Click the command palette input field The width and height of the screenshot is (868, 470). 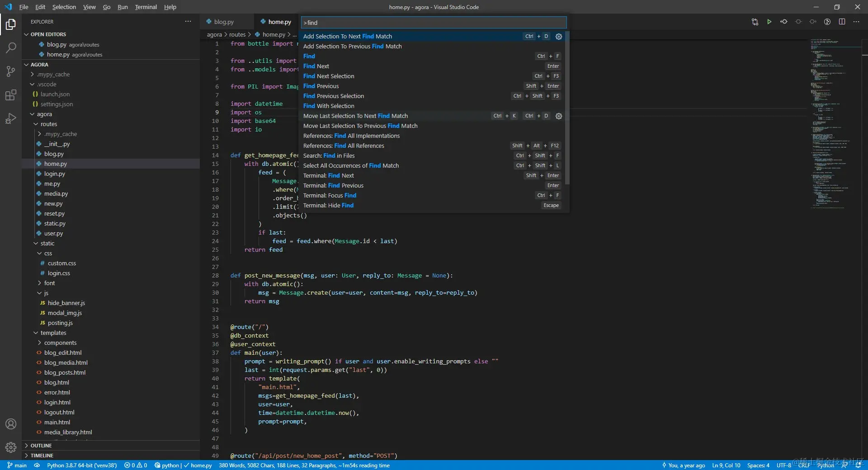(x=433, y=23)
